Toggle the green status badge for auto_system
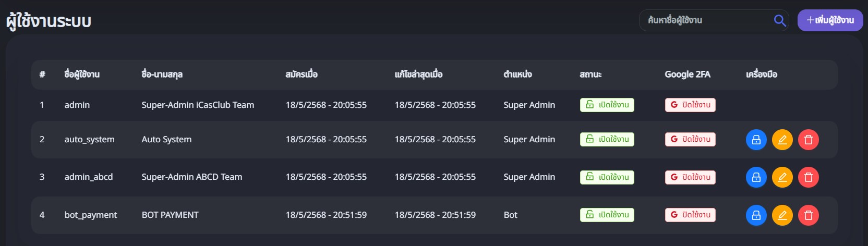Viewport: 868px width, 246px height. (x=607, y=139)
